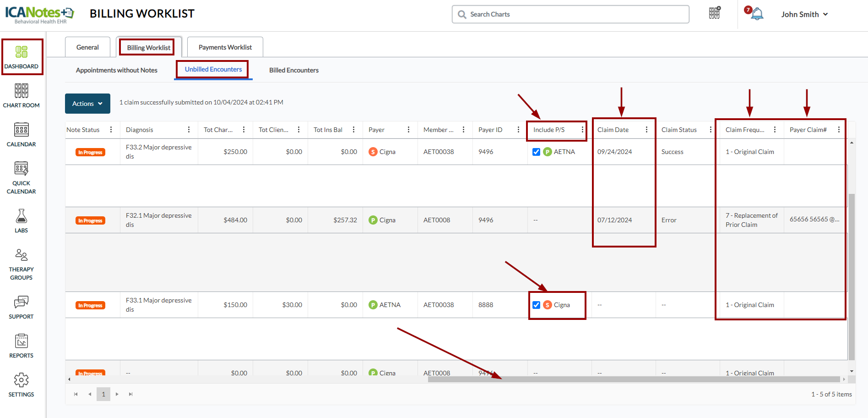Open the Support sidebar icon

click(x=21, y=307)
